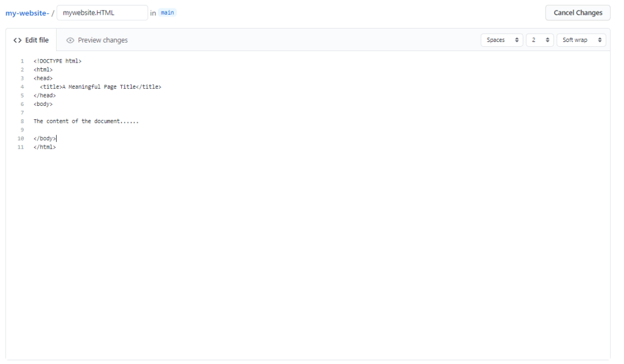
Task: Place cursor in the DOCTYPE html line
Action: (57, 61)
